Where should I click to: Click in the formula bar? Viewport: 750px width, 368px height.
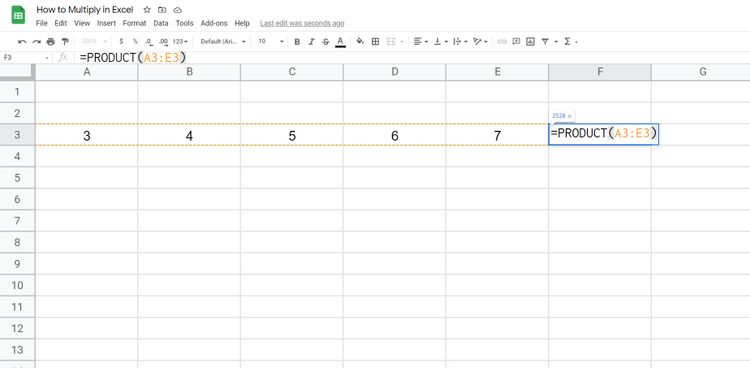411,57
